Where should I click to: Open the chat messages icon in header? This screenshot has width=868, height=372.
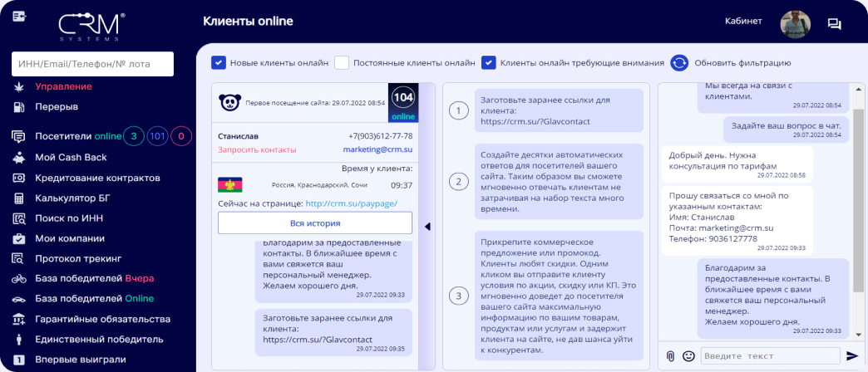click(x=834, y=24)
